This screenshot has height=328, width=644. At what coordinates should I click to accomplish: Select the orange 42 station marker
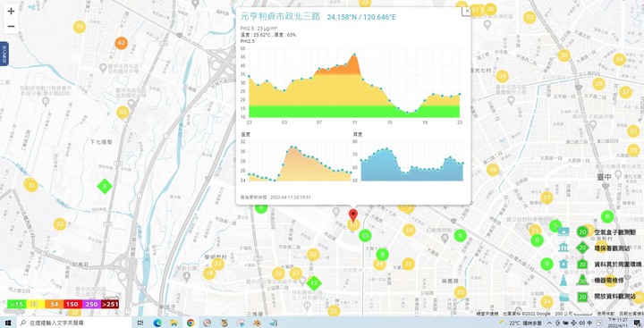[121, 43]
